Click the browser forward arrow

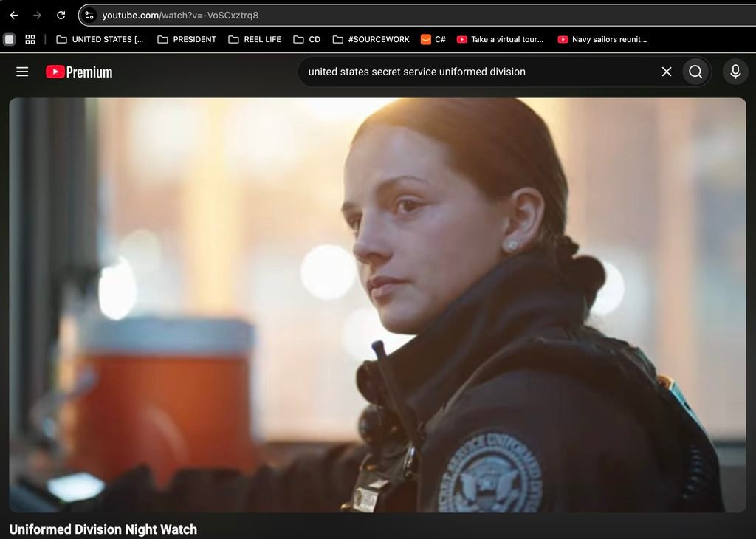pyautogui.click(x=37, y=16)
